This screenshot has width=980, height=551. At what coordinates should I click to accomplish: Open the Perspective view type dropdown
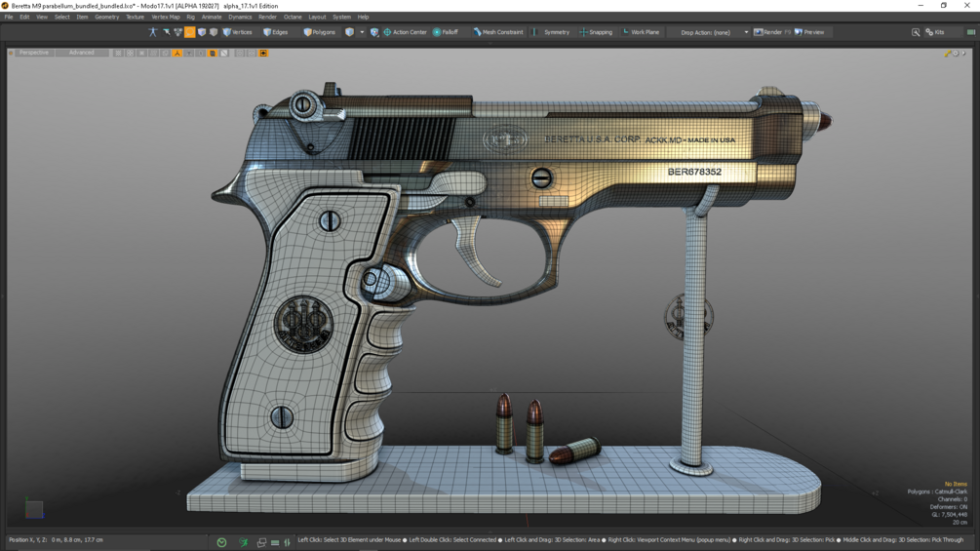[x=33, y=53]
